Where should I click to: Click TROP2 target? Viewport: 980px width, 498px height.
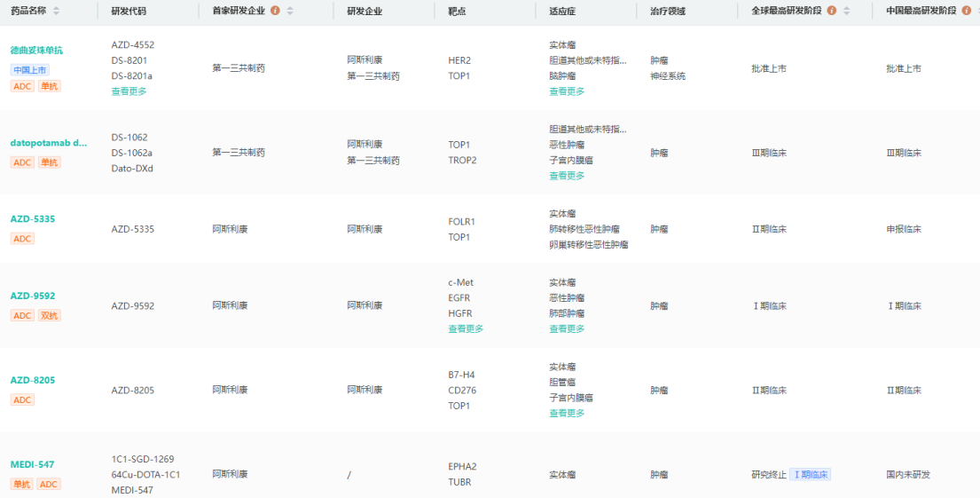pos(462,160)
